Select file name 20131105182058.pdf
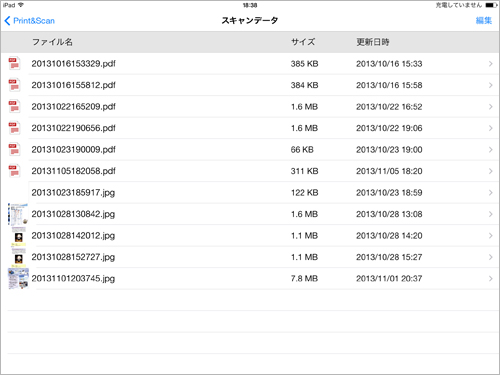This screenshot has height=375, width=500. (x=73, y=171)
